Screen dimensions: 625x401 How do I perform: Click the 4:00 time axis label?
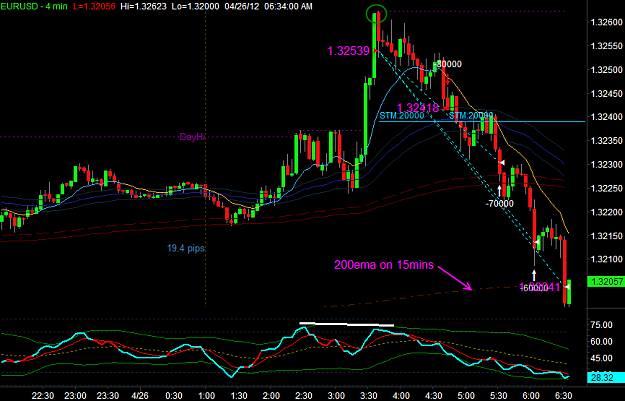coord(401,396)
